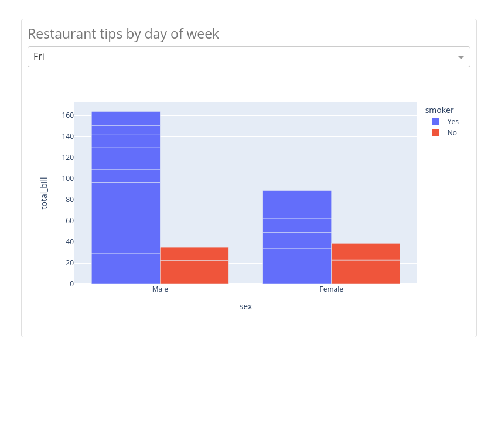Toggle the "No" smoker legend label

tap(452, 133)
